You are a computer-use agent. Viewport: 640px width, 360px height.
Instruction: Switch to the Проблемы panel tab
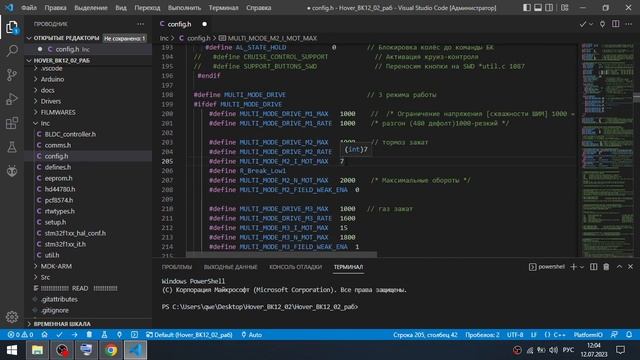pyautogui.click(x=177, y=267)
